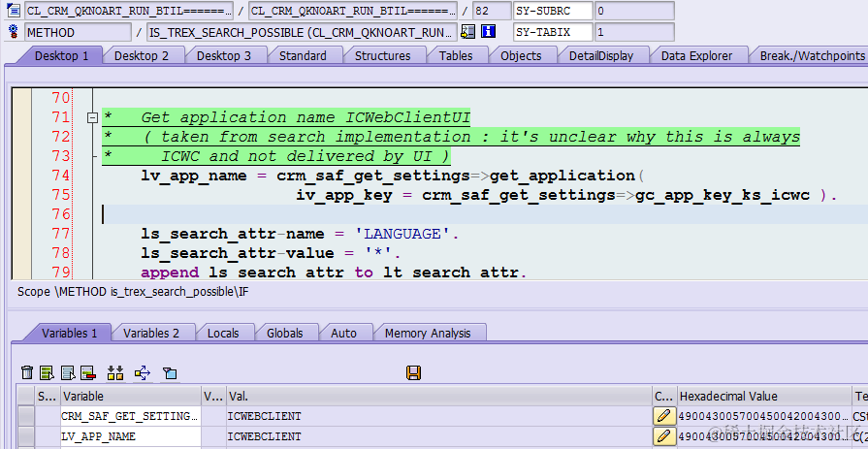Viewport: 868px width, 449px height.
Task: Click the append keyword on line 79
Action: pyautogui.click(x=170, y=273)
